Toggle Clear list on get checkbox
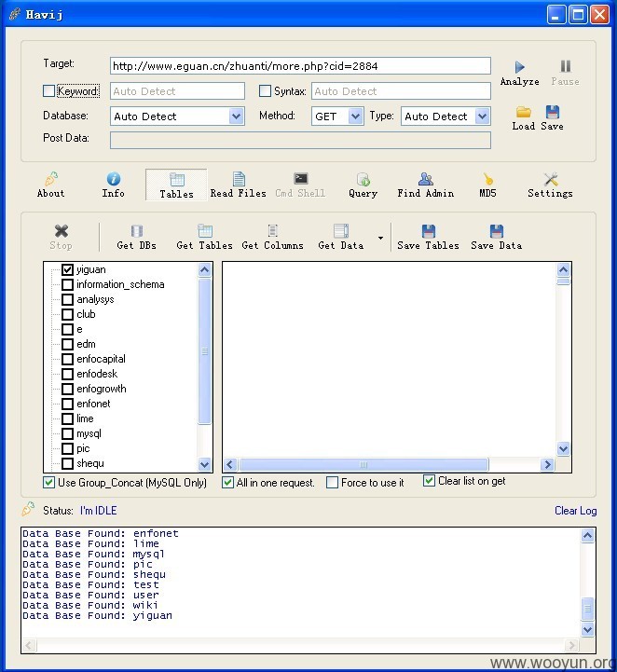This screenshot has width=617, height=672. click(x=429, y=481)
